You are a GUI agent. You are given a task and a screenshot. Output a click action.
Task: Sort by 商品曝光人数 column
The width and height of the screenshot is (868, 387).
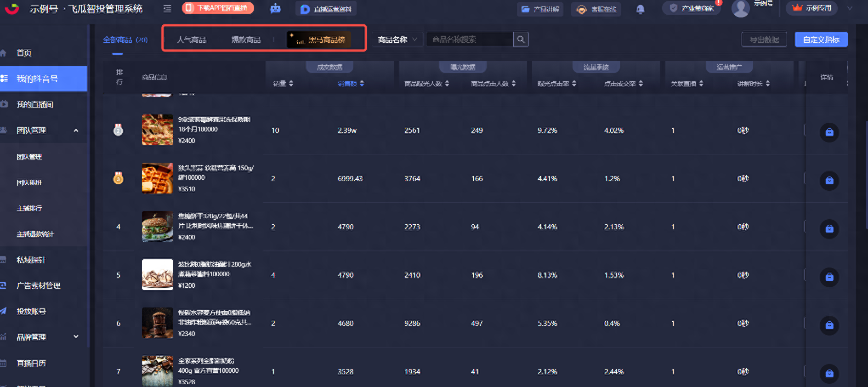tap(447, 84)
